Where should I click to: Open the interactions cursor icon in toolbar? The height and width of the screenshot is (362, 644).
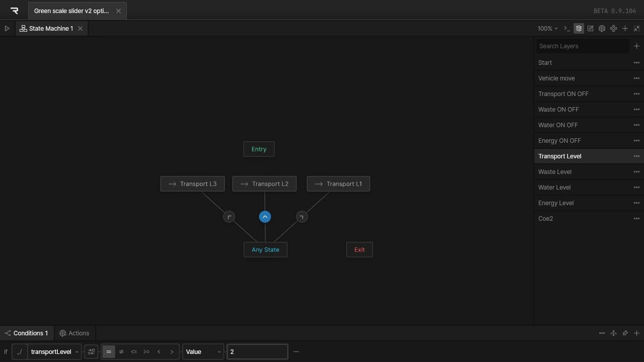(x=602, y=29)
